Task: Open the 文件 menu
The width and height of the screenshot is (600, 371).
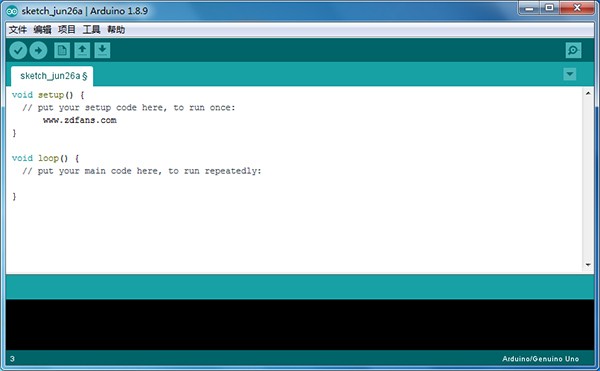Action: pyautogui.click(x=18, y=29)
